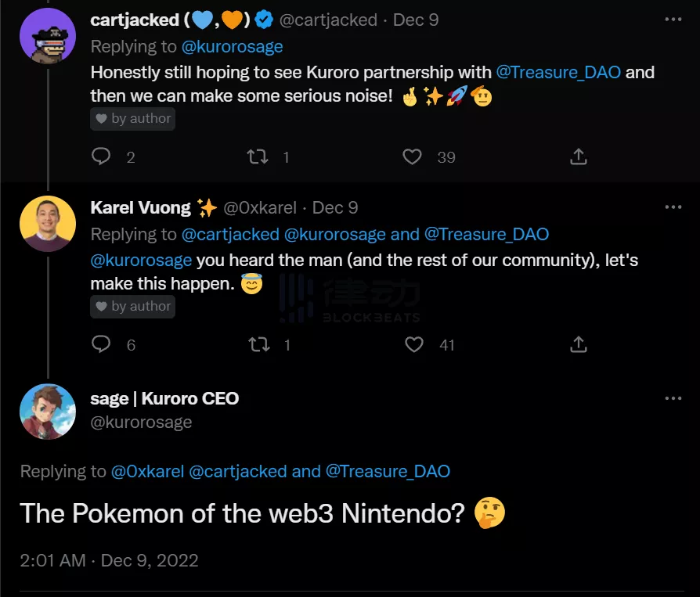Reply to Karel Vuong's tweet
Viewport: 700px width, 597px height.
point(102,344)
